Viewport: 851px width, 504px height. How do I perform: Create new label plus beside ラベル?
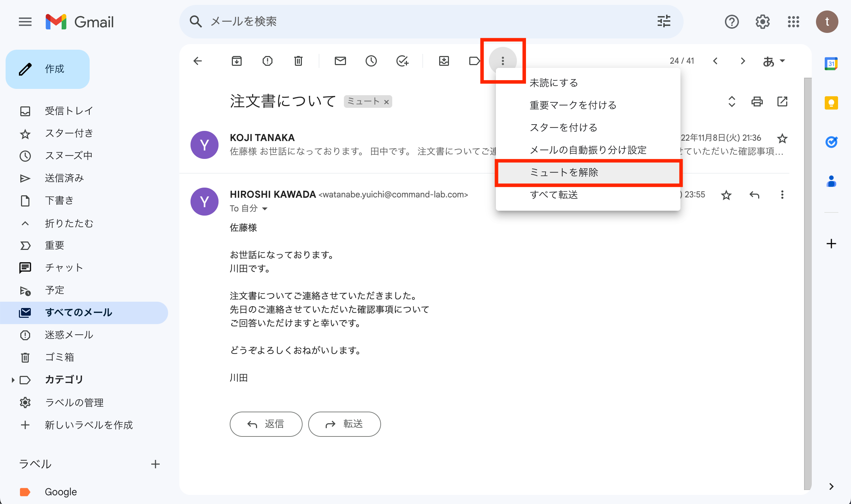(x=155, y=464)
